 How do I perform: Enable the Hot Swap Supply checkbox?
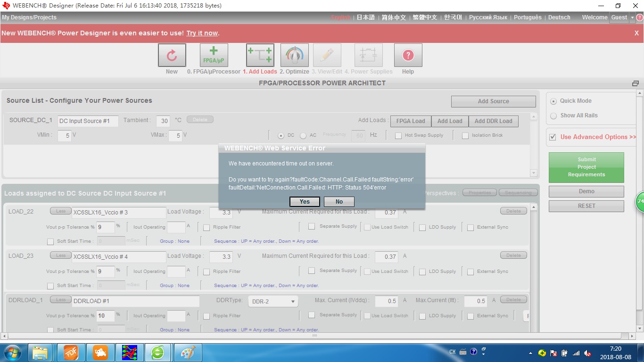pyautogui.click(x=398, y=136)
